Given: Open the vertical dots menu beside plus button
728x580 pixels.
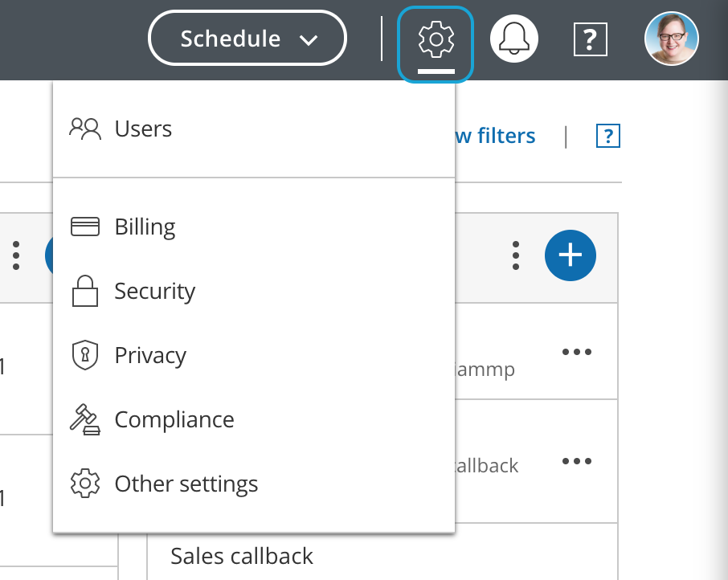Looking at the screenshot, I should click(x=516, y=255).
